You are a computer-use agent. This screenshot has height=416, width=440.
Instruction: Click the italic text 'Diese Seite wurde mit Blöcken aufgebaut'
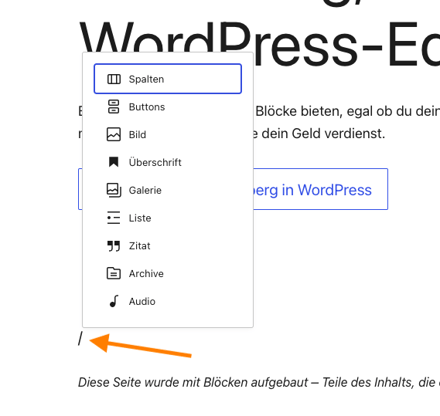click(193, 382)
